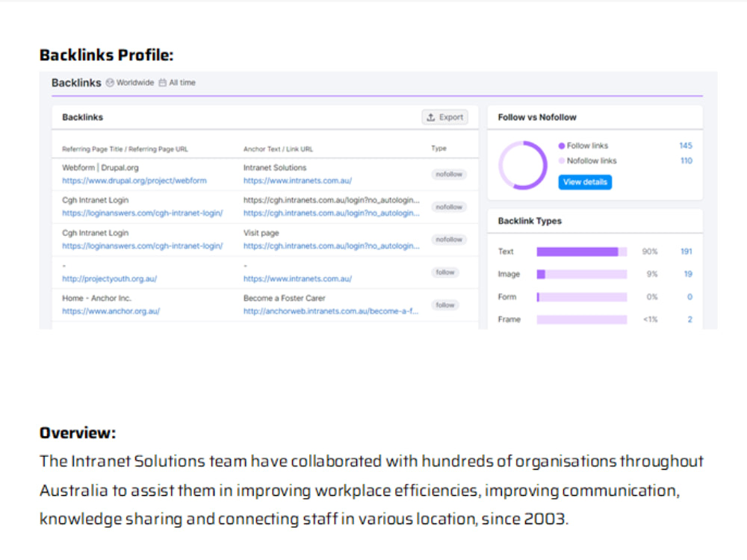Click the Text backlink count 191
This screenshot has width=747, height=560.
point(686,252)
